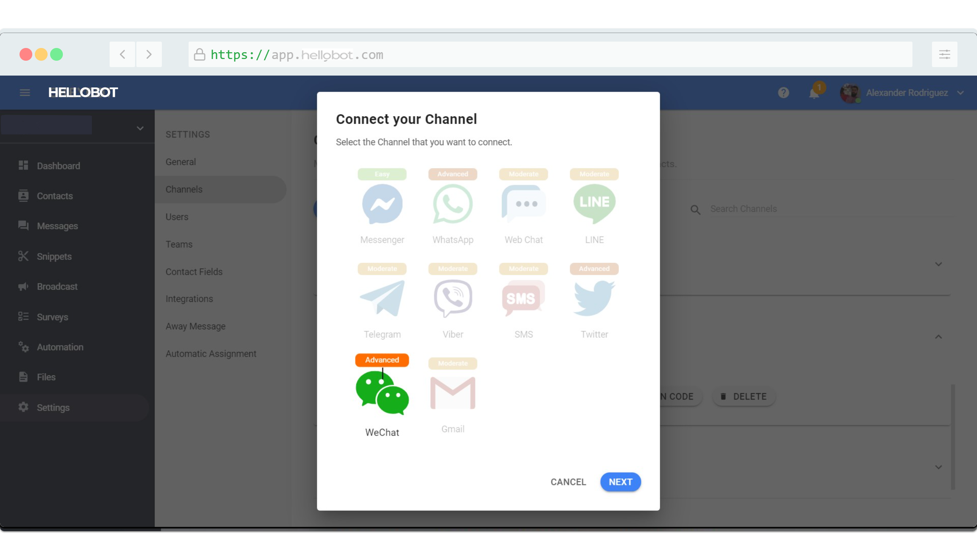Toggle the hamburger sidebar menu

25,93
